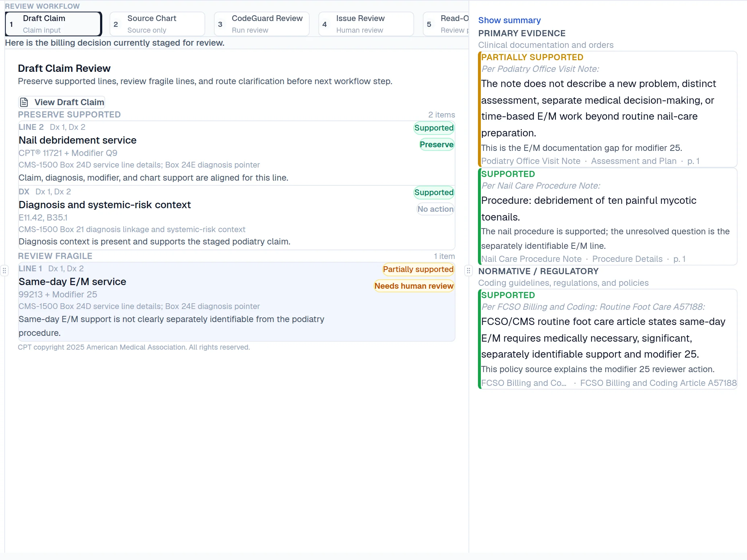Viewport: 747px width, 560px height.
Task: Click PRIMARY EVIDENCE heading
Action: 522,33
